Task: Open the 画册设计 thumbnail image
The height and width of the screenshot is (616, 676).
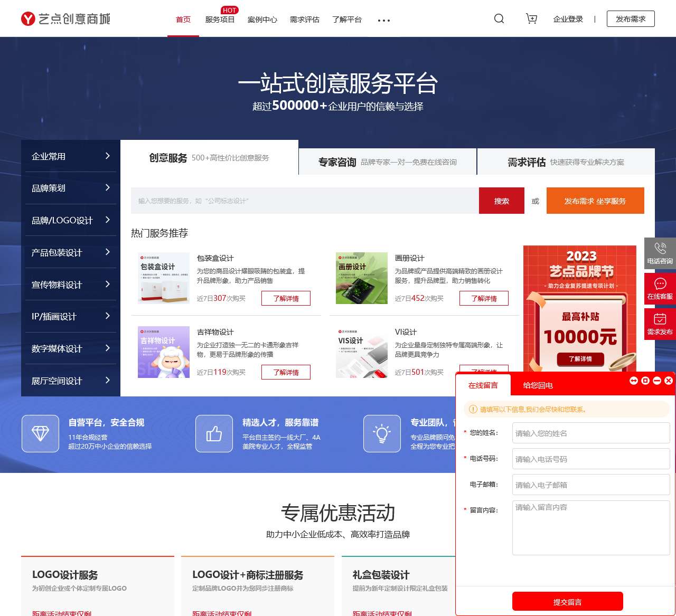Action: (x=362, y=278)
